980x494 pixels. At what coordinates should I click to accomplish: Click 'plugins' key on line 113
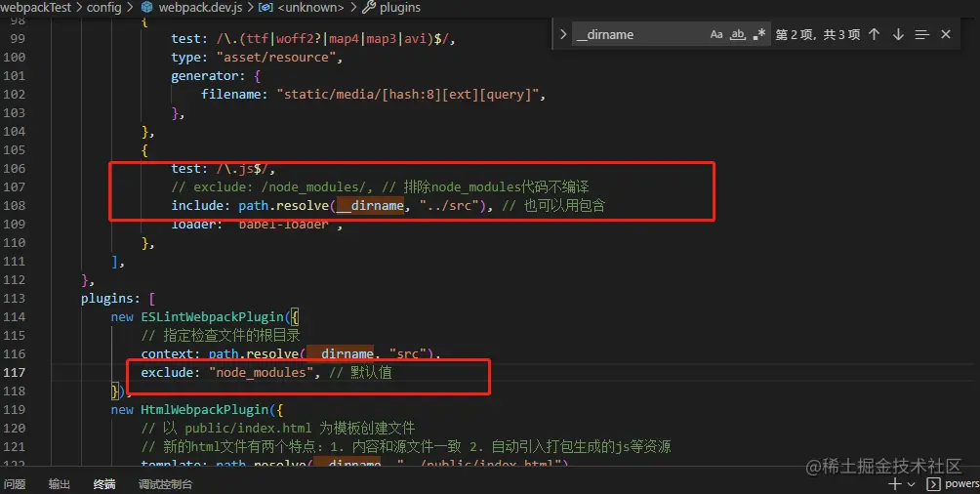(106, 299)
